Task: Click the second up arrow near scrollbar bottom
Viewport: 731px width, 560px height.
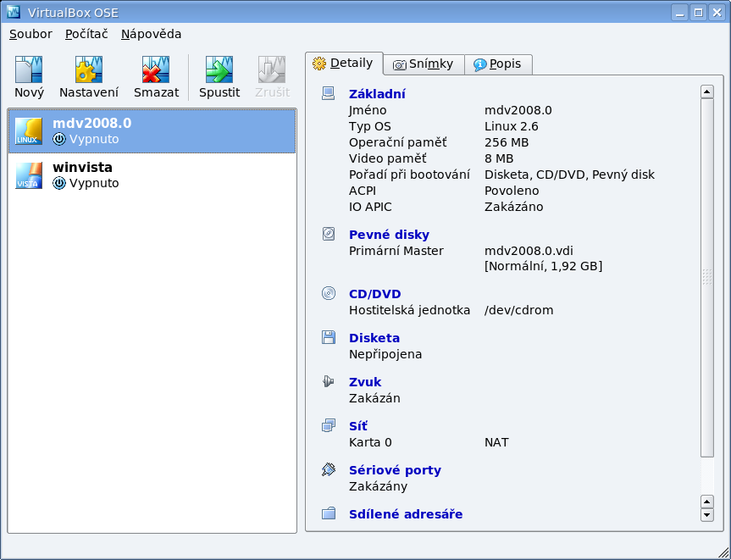Action: [x=706, y=502]
